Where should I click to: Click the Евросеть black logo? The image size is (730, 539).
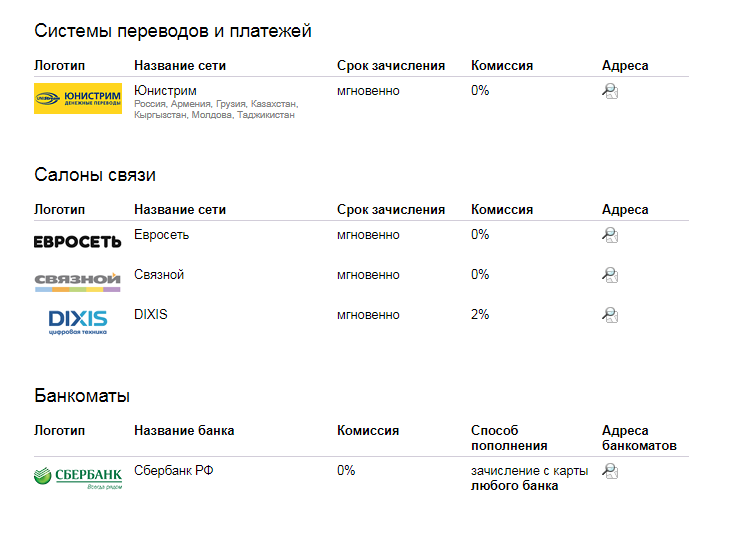point(77,241)
